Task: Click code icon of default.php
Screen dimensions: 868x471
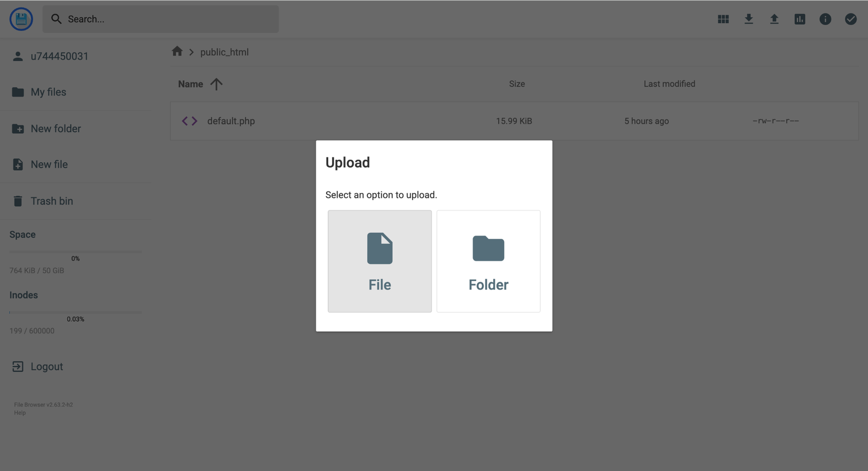Action: 189,121
